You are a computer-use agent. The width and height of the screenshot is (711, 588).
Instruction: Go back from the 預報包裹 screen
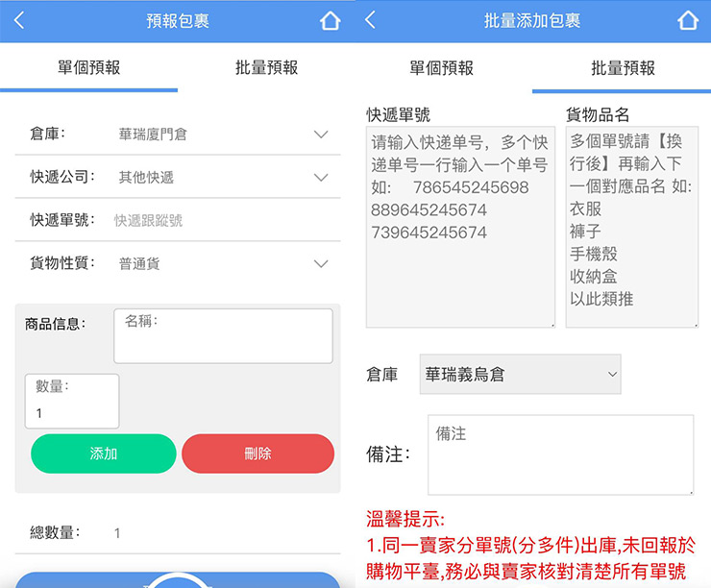(19, 21)
